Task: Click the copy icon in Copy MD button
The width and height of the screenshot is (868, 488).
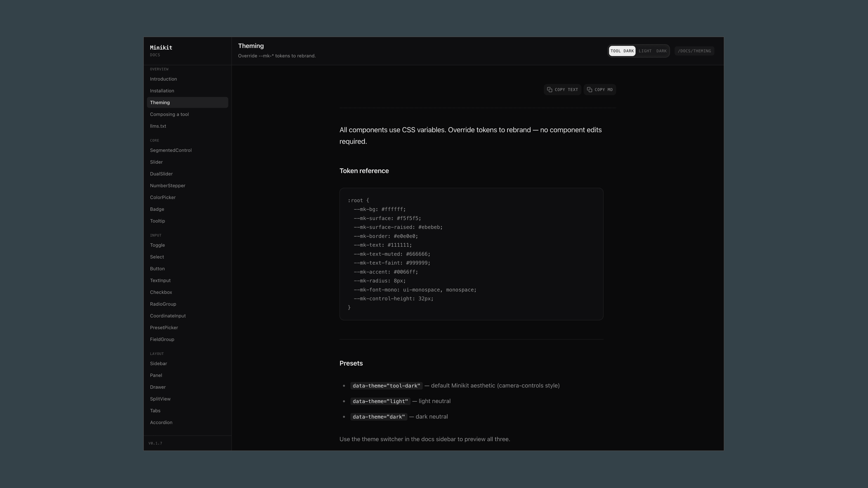Action: pos(589,90)
